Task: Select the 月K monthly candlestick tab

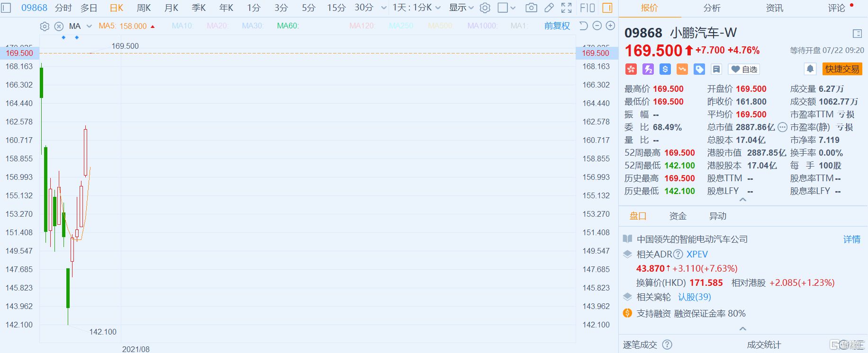Action: point(172,8)
